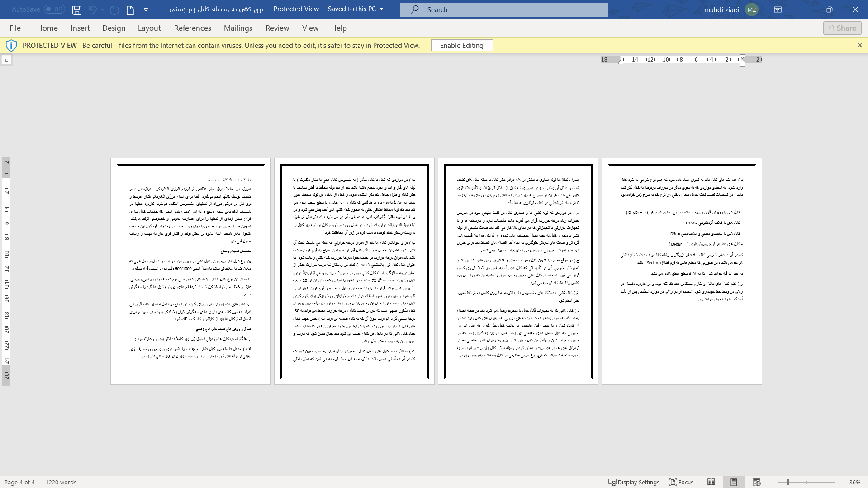Click the horizontal ruler
Image resolution: width=868 pixels, height=488 pixels.
(x=681, y=60)
